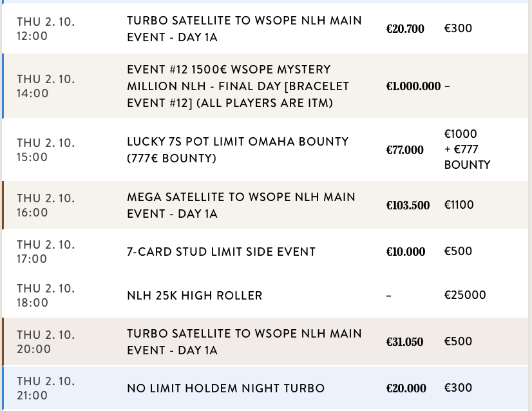This screenshot has height=411, width=532.
Task: Click the €1000 + €777 Bounty buy-in
Action: click(467, 149)
